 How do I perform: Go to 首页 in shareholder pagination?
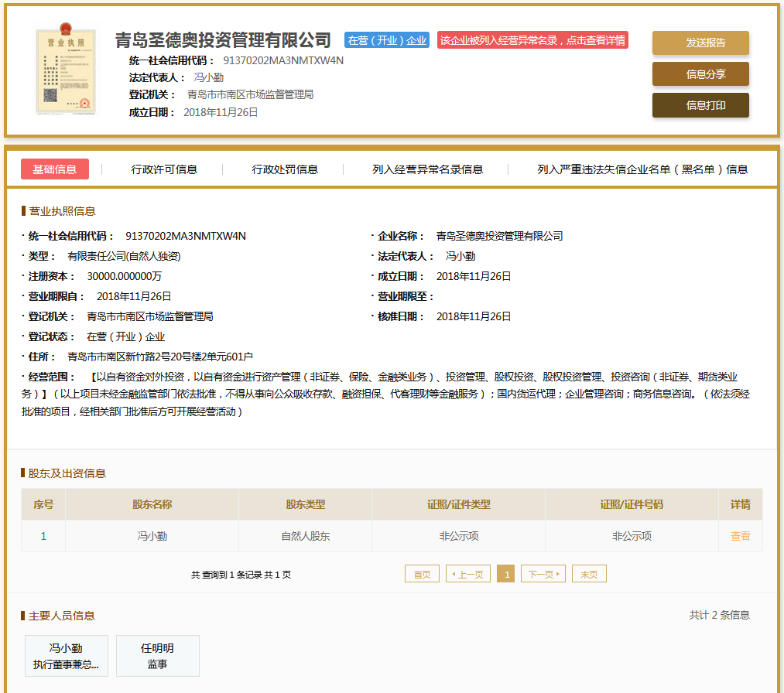pyautogui.click(x=422, y=574)
